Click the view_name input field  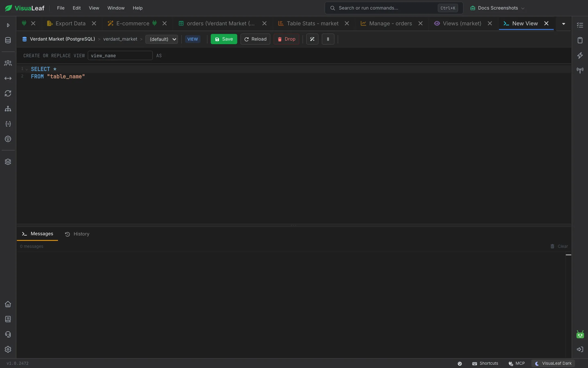pyautogui.click(x=120, y=56)
